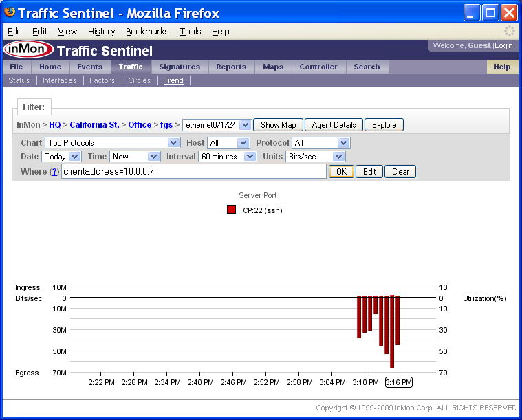Go to the Factors sub-tab
Image resolution: width=522 pixels, height=420 pixels.
102,80
